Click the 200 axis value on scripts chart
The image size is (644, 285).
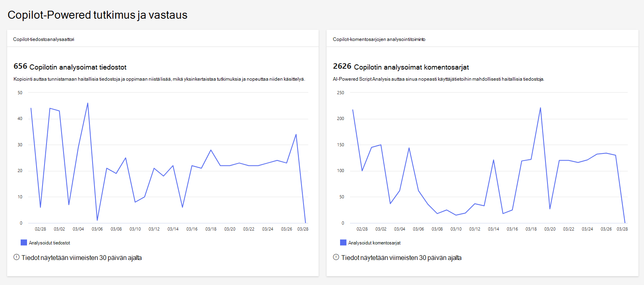click(x=340, y=118)
